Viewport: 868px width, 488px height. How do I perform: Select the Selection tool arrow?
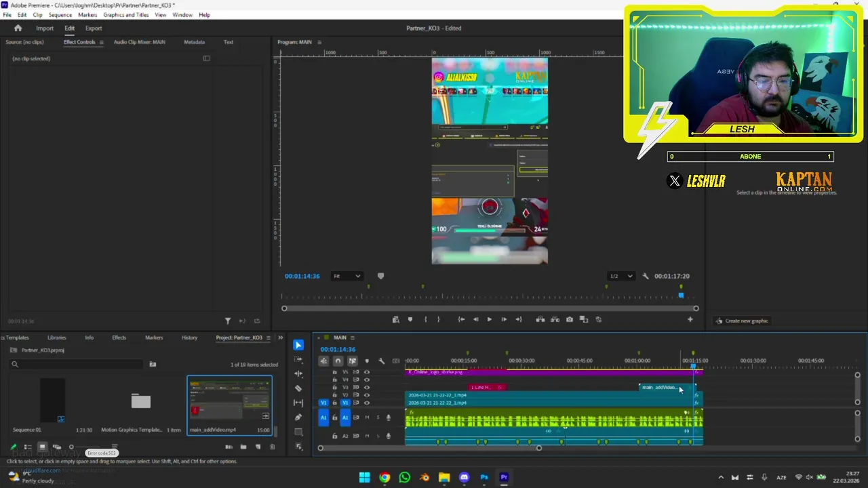pos(298,345)
